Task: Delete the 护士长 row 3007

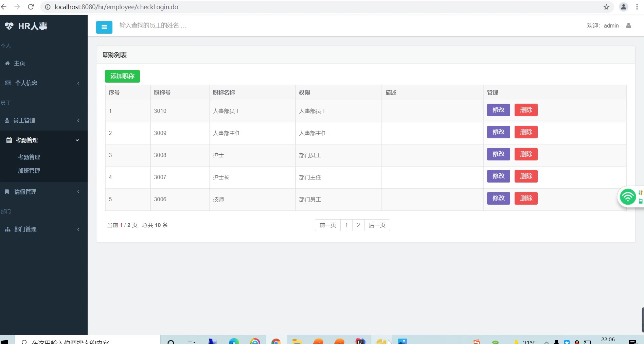Action: [x=526, y=176]
